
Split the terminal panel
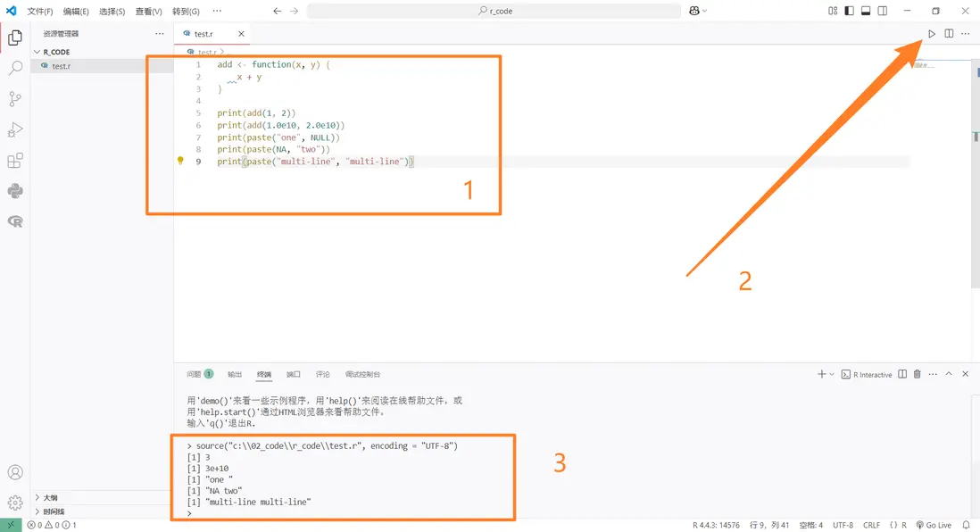pyautogui.click(x=901, y=374)
